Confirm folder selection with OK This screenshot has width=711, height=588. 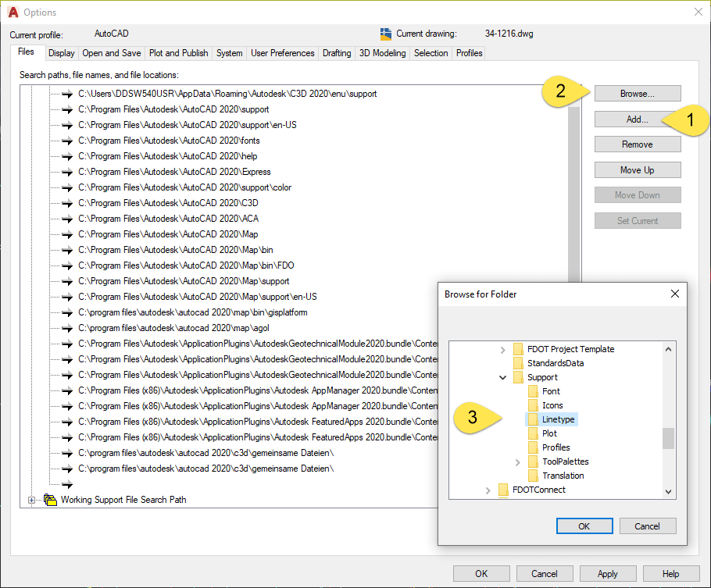coord(584,526)
